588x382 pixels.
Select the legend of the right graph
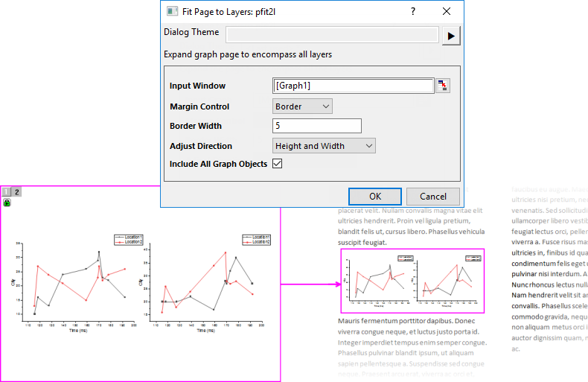pos(257,239)
